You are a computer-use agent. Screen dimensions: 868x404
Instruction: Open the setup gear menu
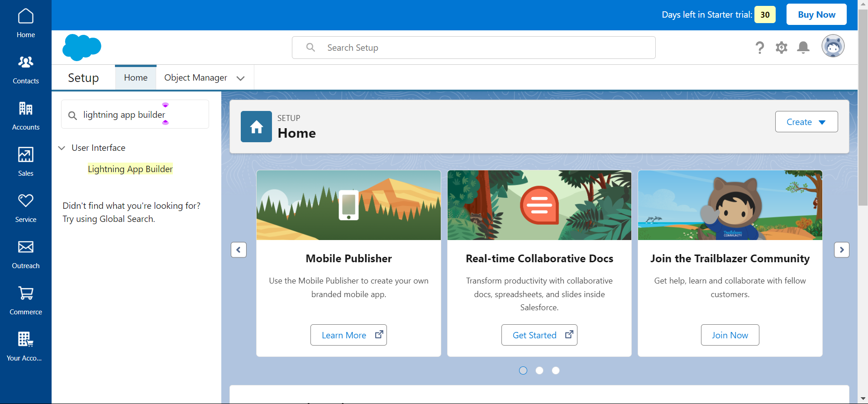(x=782, y=47)
